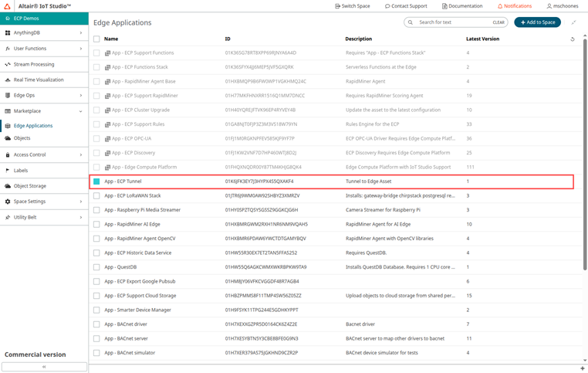Click the Add to Space button

click(537, 22)
